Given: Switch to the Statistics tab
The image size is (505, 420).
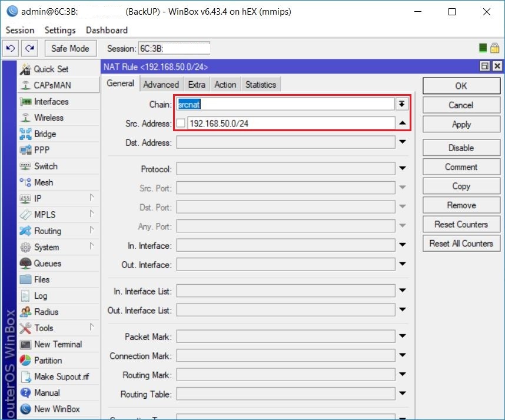Looking at the screenshot, I should point(261,85).
